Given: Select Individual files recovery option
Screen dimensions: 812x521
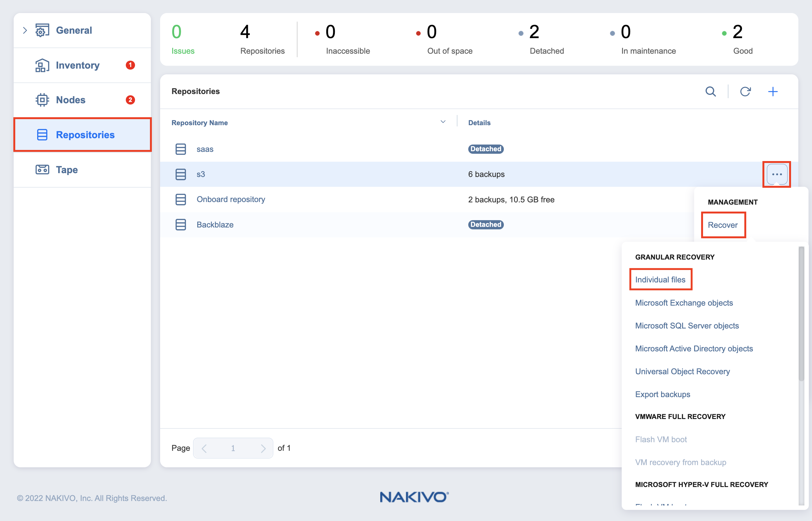Looking at the screenshot, I should [660, 280].
